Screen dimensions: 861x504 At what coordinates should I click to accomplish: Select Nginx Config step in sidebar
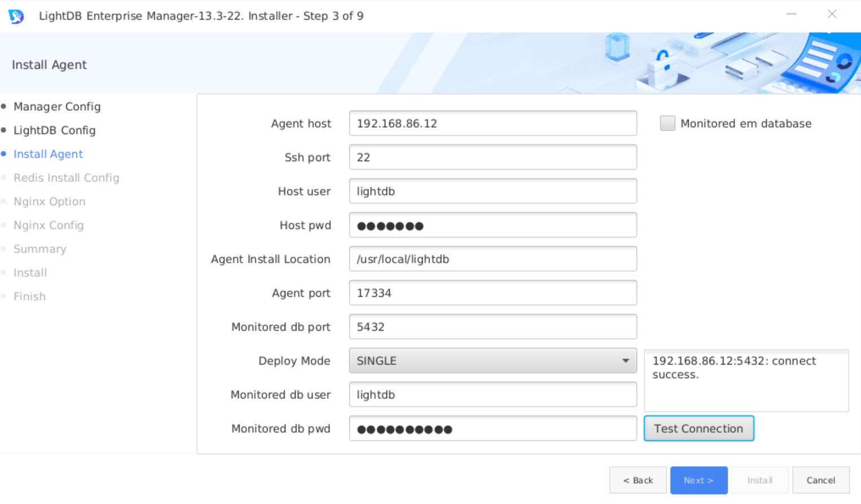click(x=49, y=225)
